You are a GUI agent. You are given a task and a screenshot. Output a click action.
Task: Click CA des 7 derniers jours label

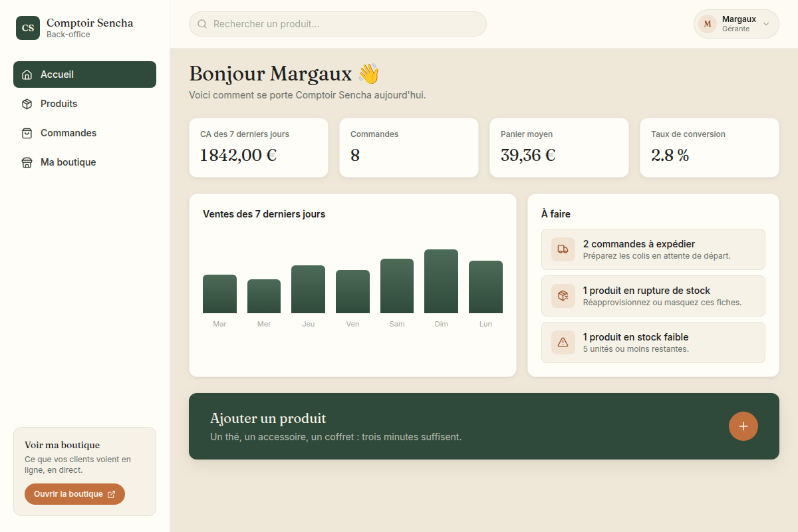tap(245, 134)
